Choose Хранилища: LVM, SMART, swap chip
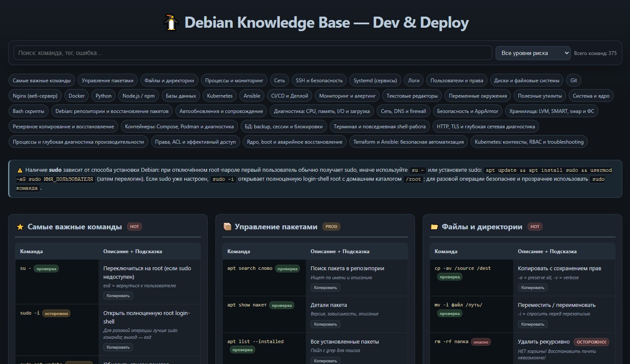The height and width of the screenshot is (364, 630). 552,111
